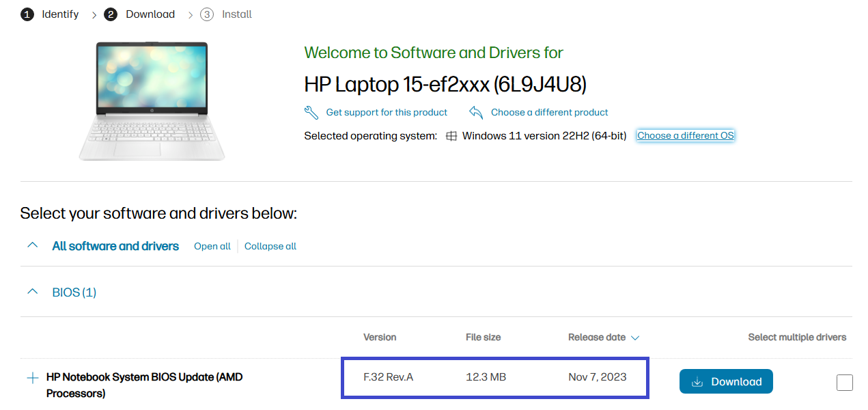Collapse the BIOS (1) section
Image resolution: width=868 pixels, height=410 pixels.
(33, 292)
